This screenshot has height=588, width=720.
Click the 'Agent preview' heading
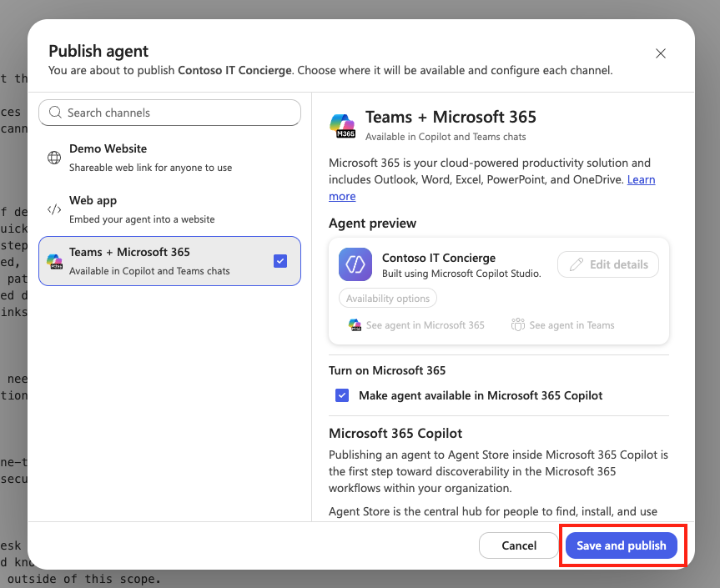click(372, 224)
